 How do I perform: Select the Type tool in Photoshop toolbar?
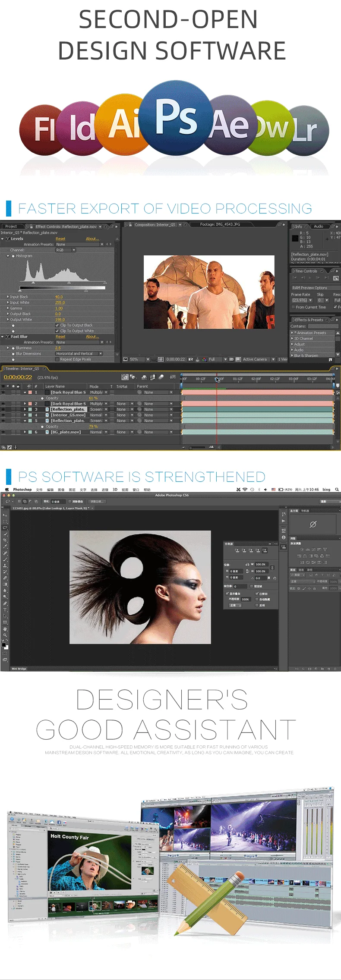[x=5, y=609]
